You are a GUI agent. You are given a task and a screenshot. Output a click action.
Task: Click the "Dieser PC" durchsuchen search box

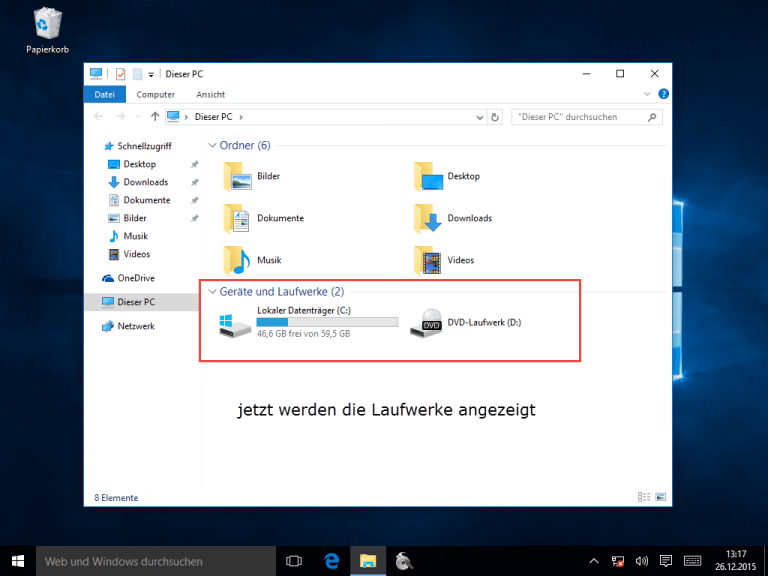pyautogui.click(x=578, y=117)
